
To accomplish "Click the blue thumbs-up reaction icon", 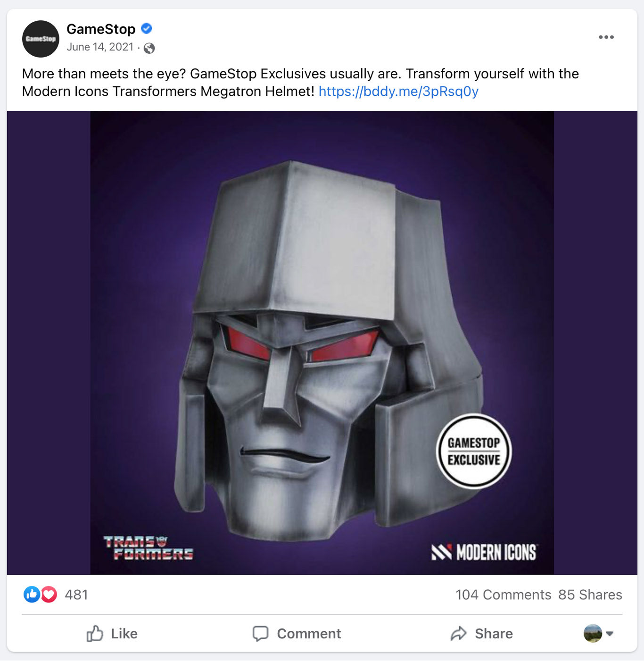I will click(32, 594).
